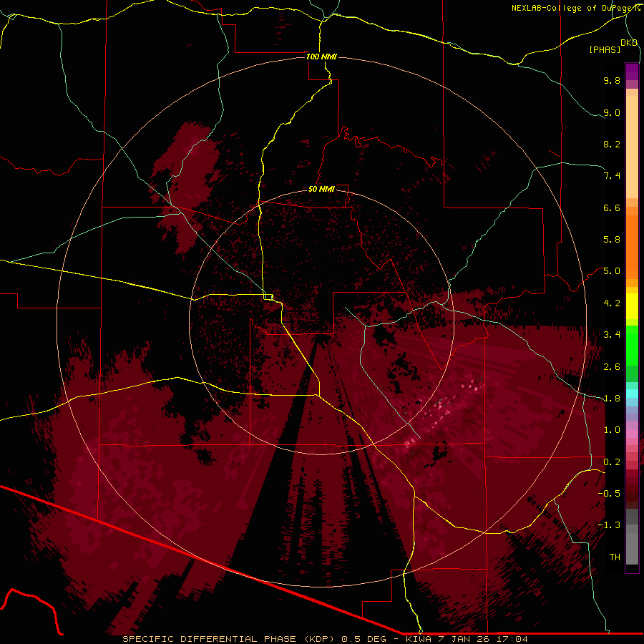Click the -1.3 value on the color scale
This screenshot has height=644, width=644.
click(x=609, y=525)
